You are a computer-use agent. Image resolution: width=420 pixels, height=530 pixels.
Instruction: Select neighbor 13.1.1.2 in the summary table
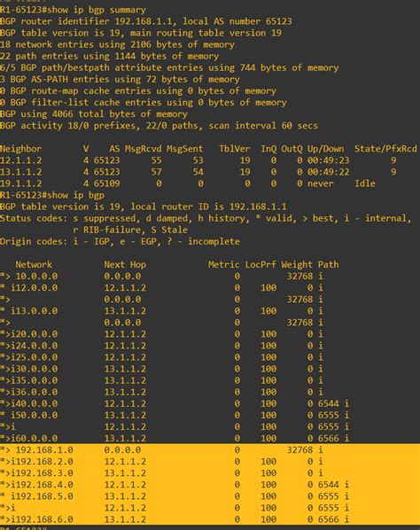pos(21,172)
